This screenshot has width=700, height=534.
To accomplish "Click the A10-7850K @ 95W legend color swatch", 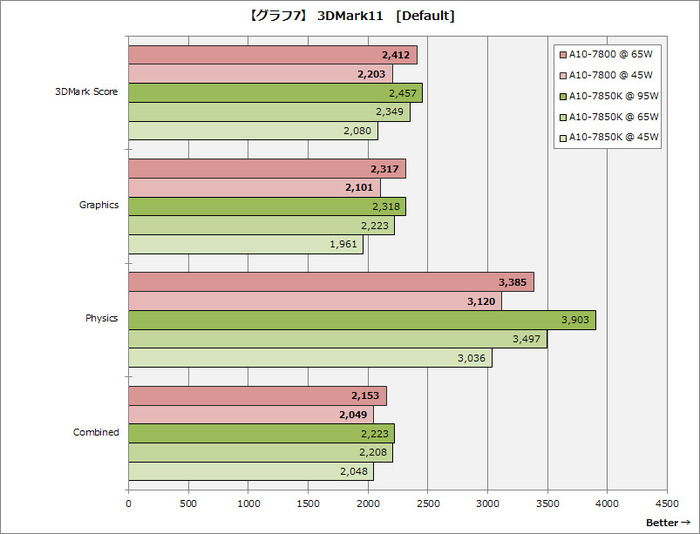I will pyautogui.click(x=563, y=96).
